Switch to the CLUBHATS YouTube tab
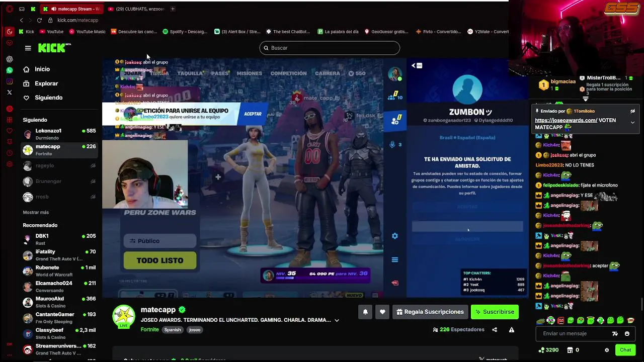The height and width of the screenshot is (362, 644). click(136, 9)
